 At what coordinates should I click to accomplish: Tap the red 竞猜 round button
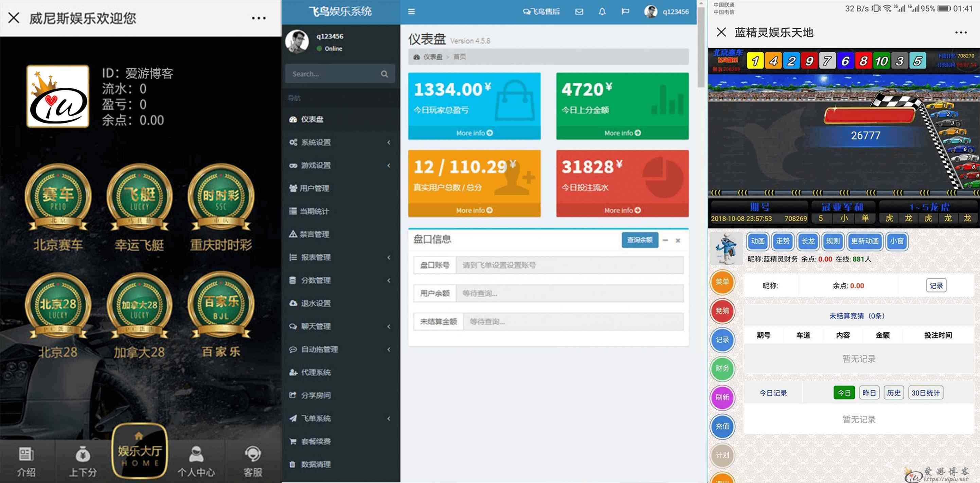coord(722,311)
